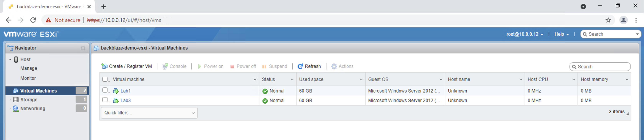
Task: Click the browser forward arrow
Action: click(21, 20)
